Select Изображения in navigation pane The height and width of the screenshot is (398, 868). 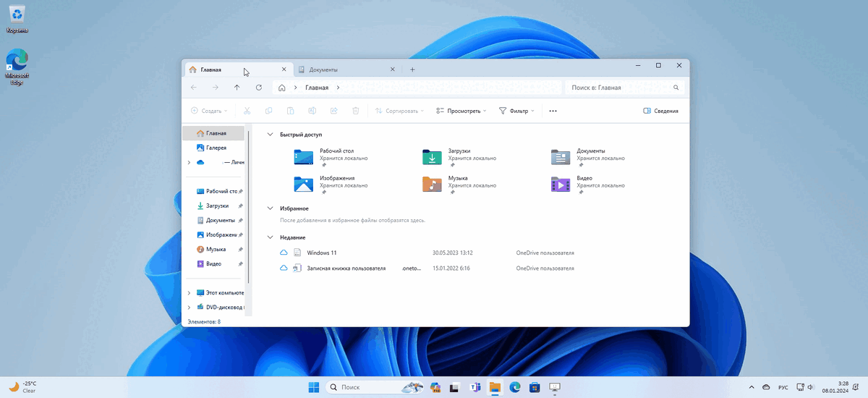pos(213,234)
